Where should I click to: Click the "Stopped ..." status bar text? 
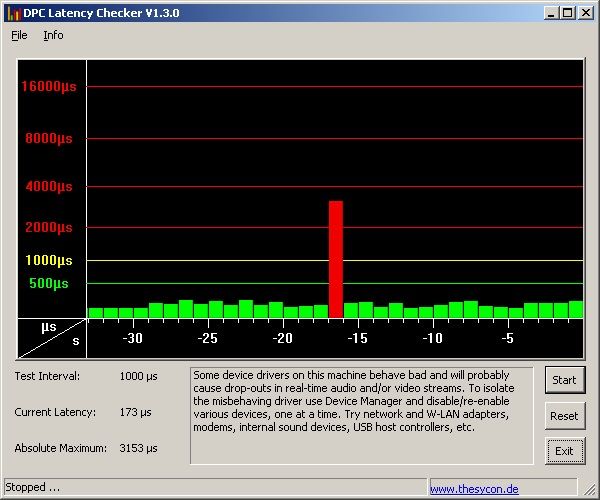[x=35, y=488]
